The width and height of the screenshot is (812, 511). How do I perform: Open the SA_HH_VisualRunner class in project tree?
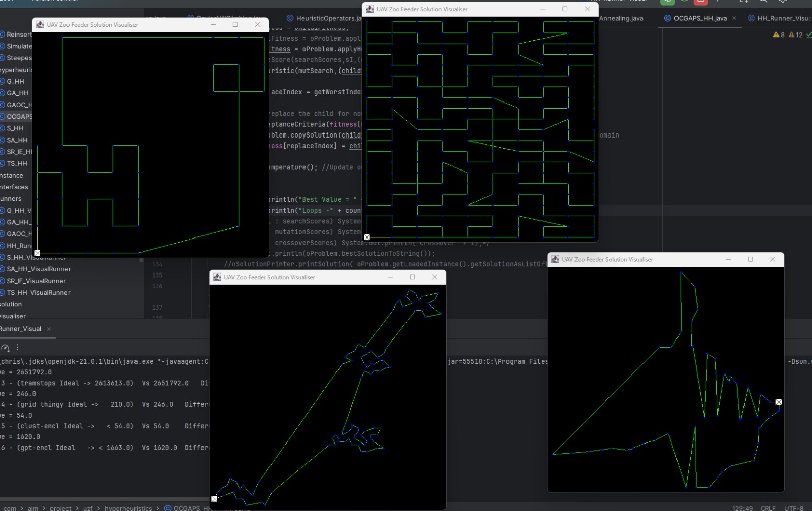(39, 269)
